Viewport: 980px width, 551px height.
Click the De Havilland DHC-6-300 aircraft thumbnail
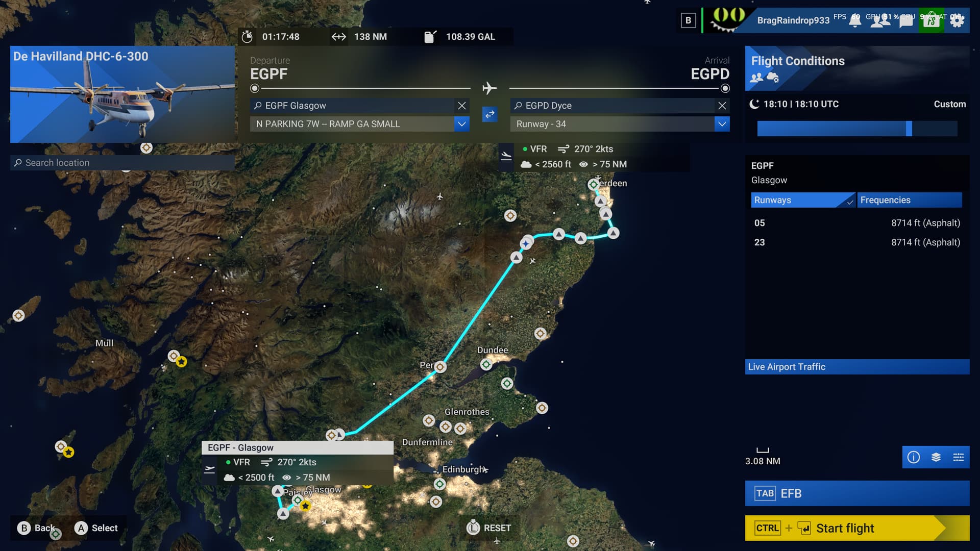pyautogui.click(x=122, y=94)
